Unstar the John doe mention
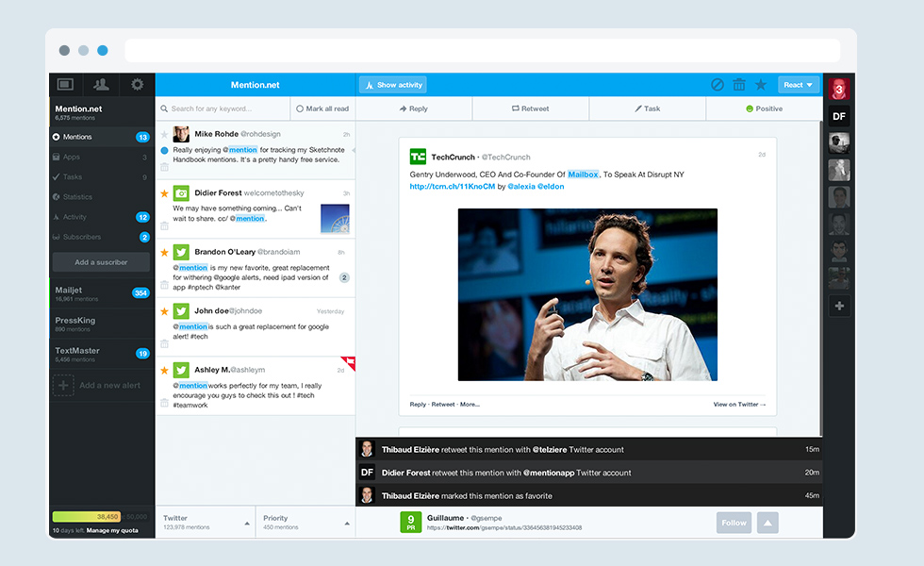Viewport: 924px width, 566px height. pos(164,311)
